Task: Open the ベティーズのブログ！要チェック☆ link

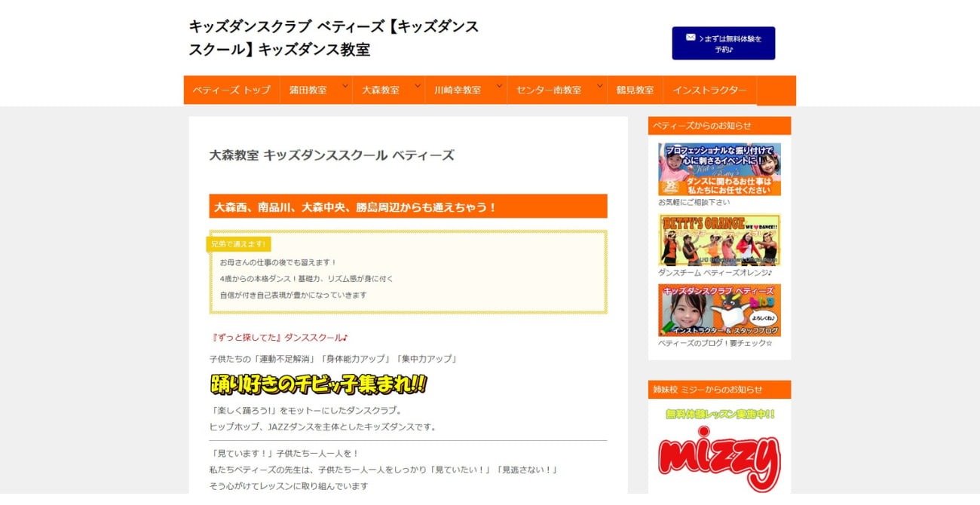Action: (715, 344)
